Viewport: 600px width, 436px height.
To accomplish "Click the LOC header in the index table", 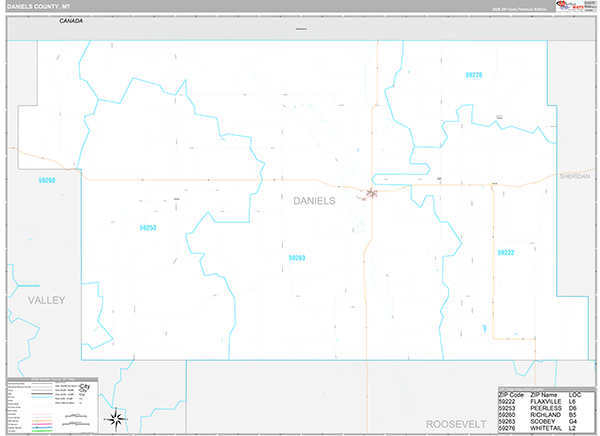I will tap(575, 395).
